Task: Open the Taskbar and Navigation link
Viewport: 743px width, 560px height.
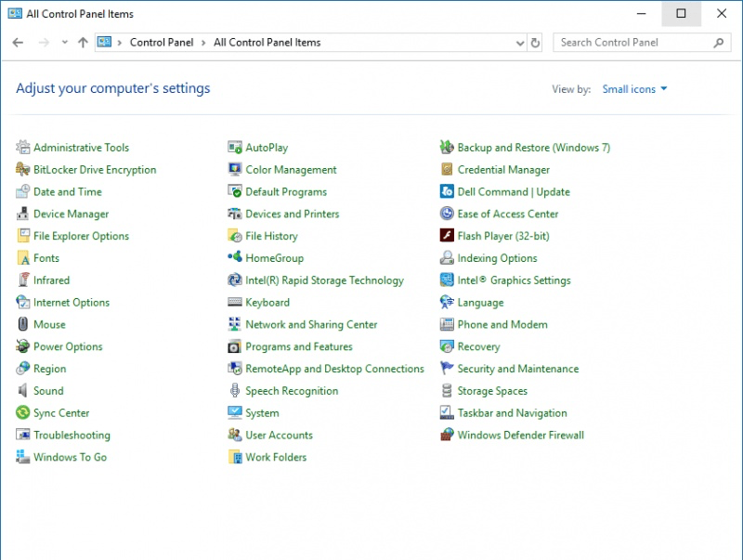Action: (x=513, y=412)
